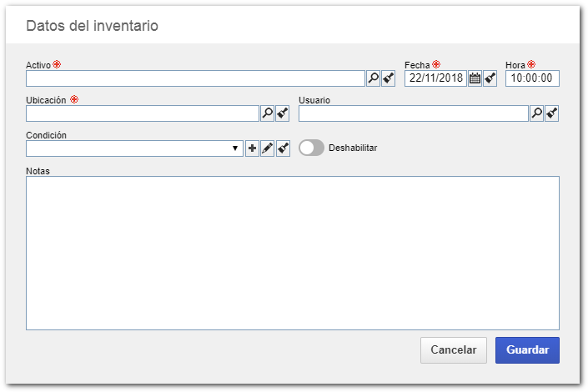588x392 pixels.
Task: Open the Fecha calendar picker icon
Action: 475,78
